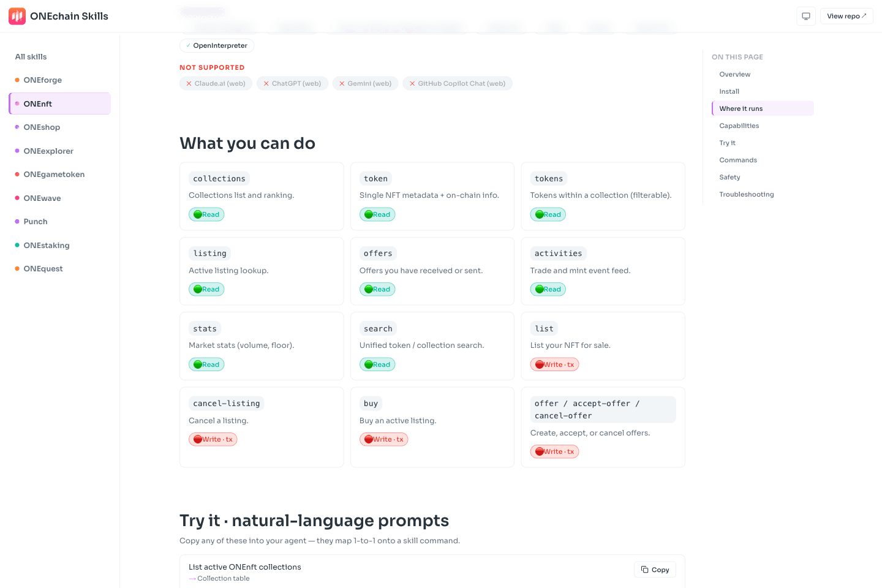Click the 'stats' command label
This screenshot has width=882, height=588.
[205, 329]
